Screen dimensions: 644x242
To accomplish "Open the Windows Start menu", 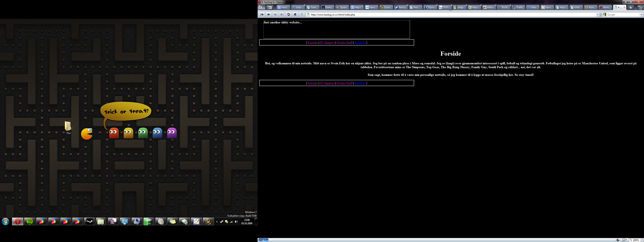I will 5,221.
